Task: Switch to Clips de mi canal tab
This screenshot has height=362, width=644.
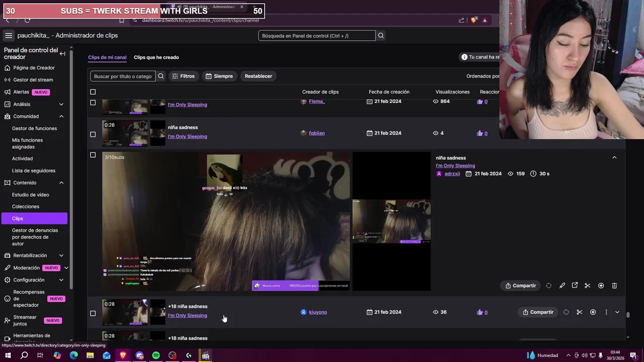Action: [x=107, y=57]
